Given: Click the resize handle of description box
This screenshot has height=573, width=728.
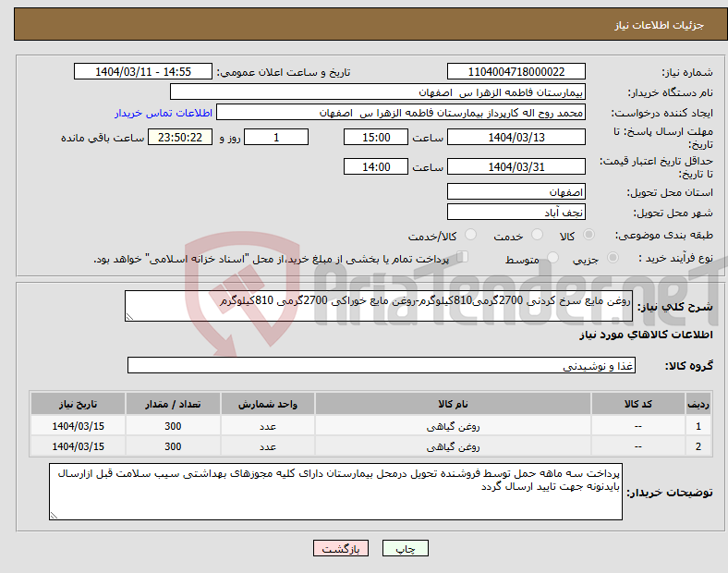Looking at the screenshot, I should tap(129, 317).
